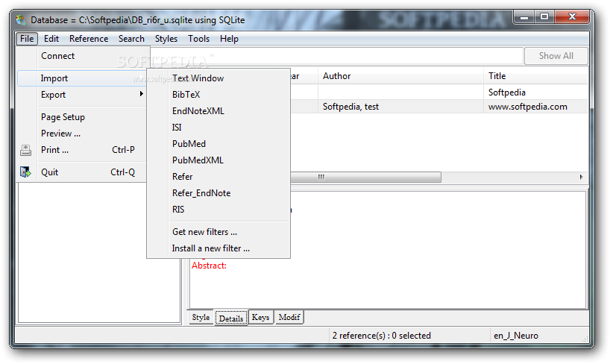The height and width of the screenshot is (364, 610).
Task: Open the Reference menu
Action: tap(89, 39)
